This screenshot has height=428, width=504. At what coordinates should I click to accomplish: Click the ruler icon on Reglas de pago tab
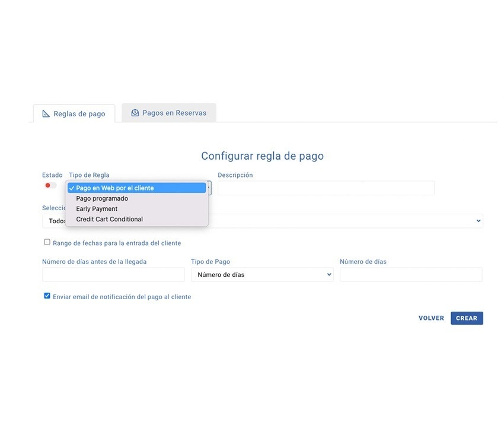pos(46,114)
